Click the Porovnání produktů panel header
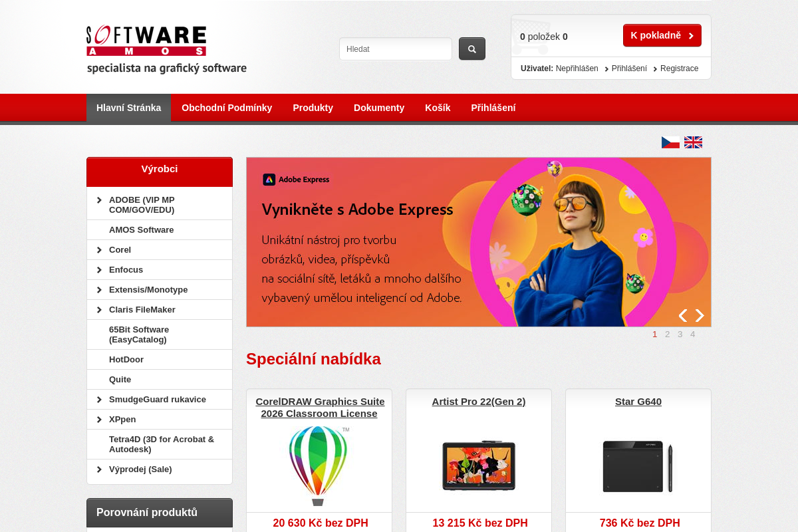Image resolution: width=798 pixels, height=532 pixels. coord(160,513)
